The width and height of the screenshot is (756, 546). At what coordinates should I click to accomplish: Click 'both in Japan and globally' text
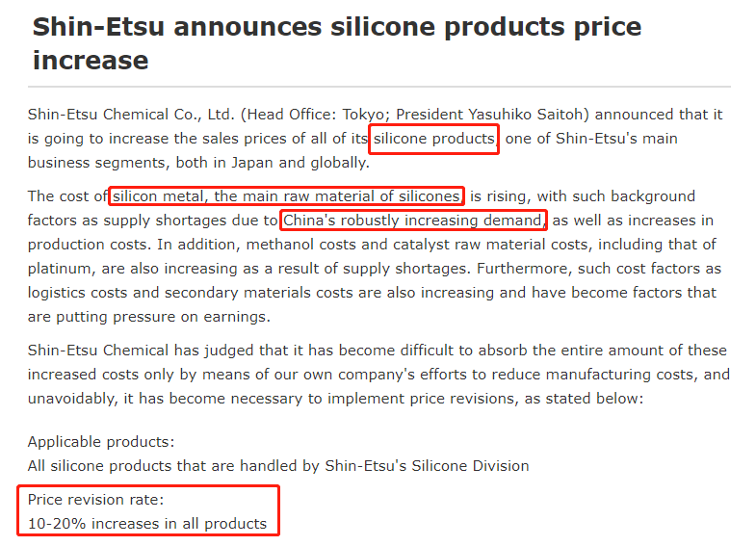[x=272, y=163]
